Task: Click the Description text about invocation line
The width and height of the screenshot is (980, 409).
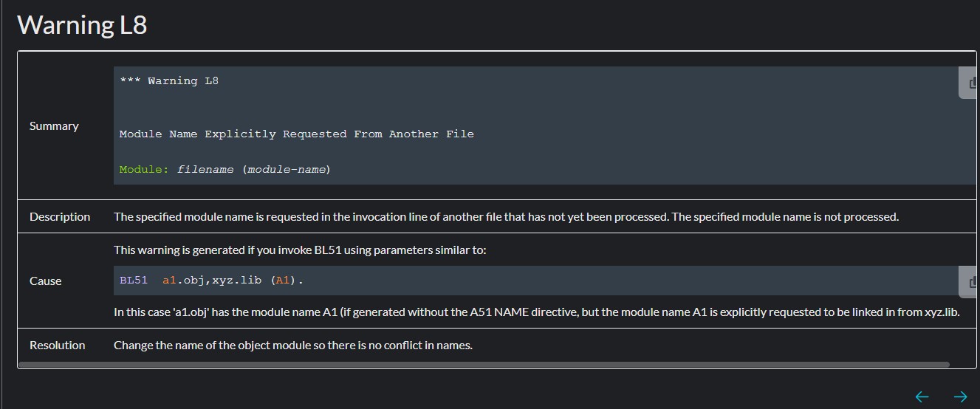Action: [506, 217]
